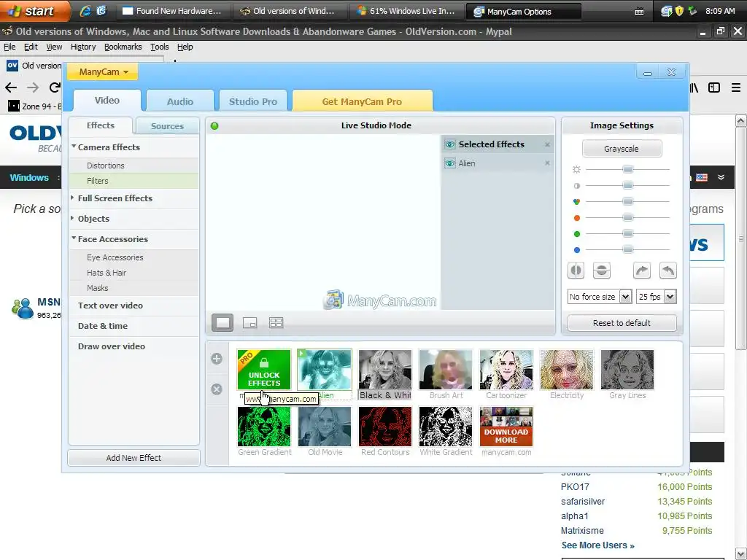Click the Mypal reload icon

55,87
